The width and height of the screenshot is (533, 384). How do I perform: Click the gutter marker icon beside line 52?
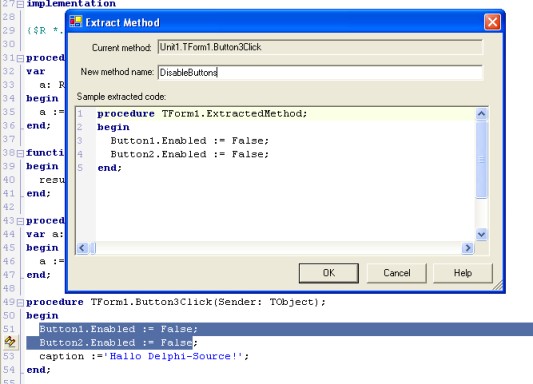pos(10,342)
